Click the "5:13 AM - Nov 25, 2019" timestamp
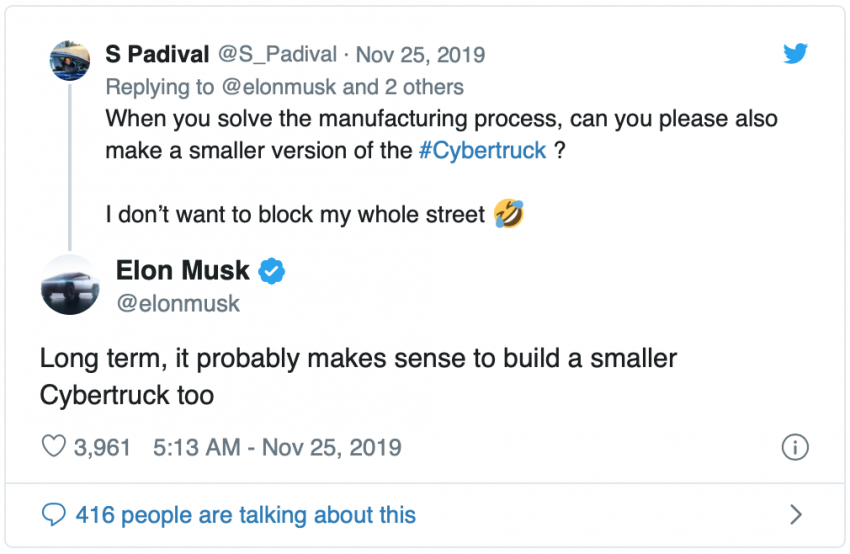 277,446
